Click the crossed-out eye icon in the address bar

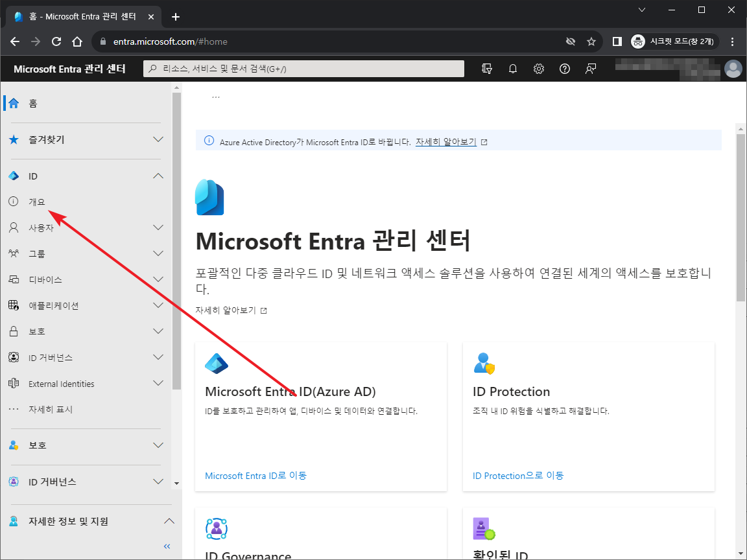click(570, 42)
